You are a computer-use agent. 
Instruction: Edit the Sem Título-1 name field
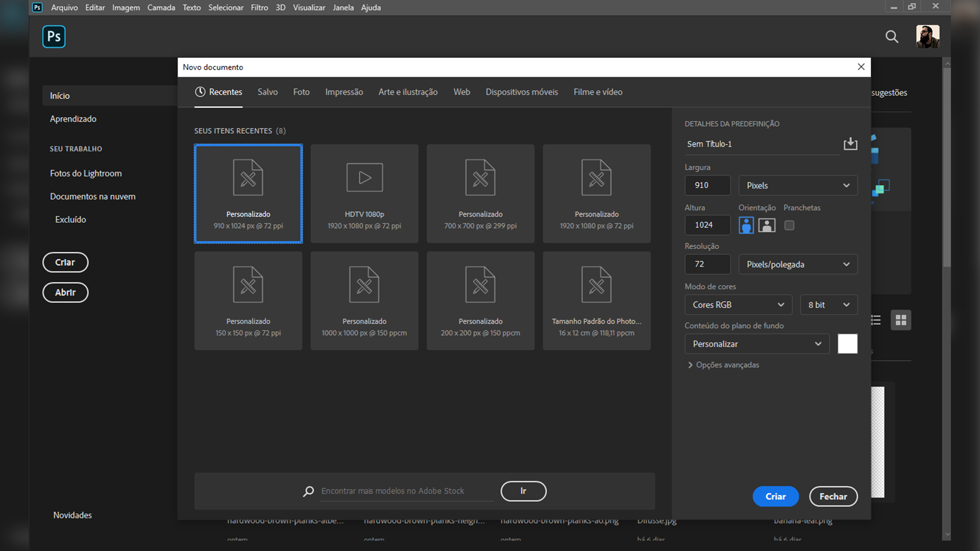[762, 144]
